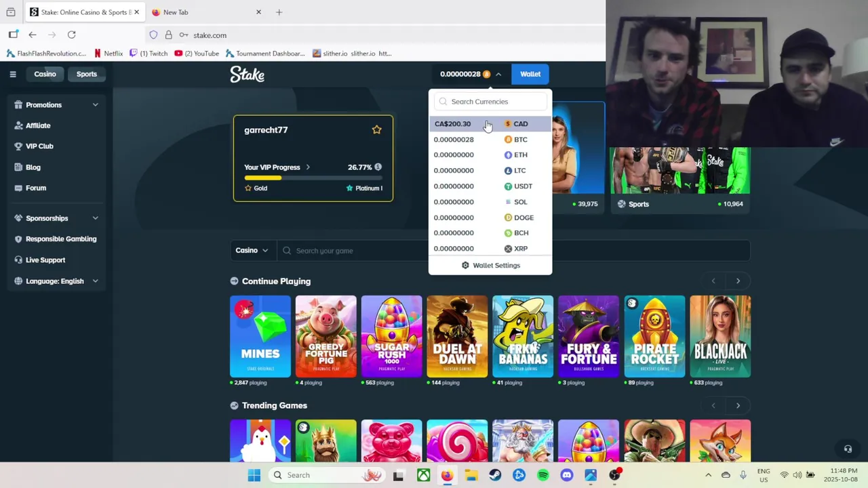Click VIP Progress info icon
The image size is (868, 488).
click(x=378, y=167)
